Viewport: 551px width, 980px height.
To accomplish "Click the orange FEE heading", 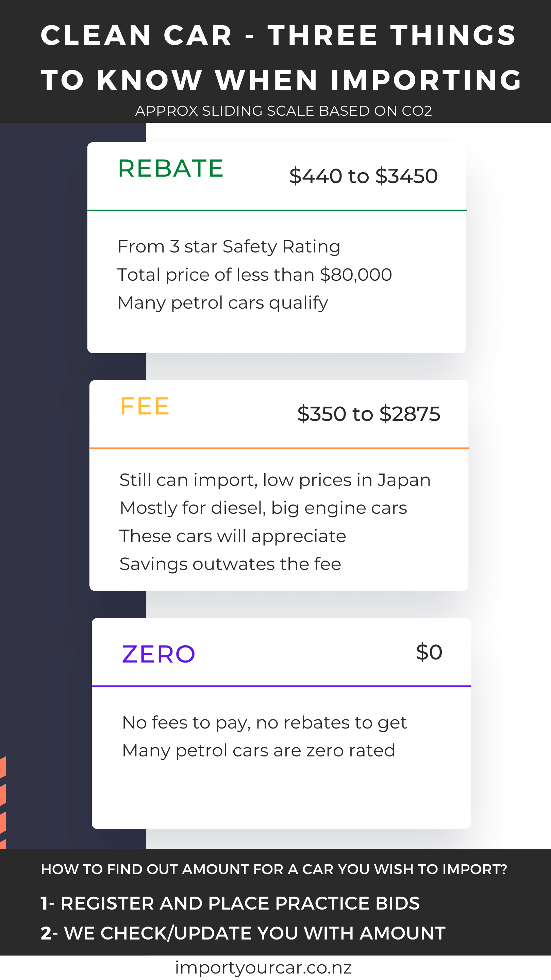I will pos(145,406).
